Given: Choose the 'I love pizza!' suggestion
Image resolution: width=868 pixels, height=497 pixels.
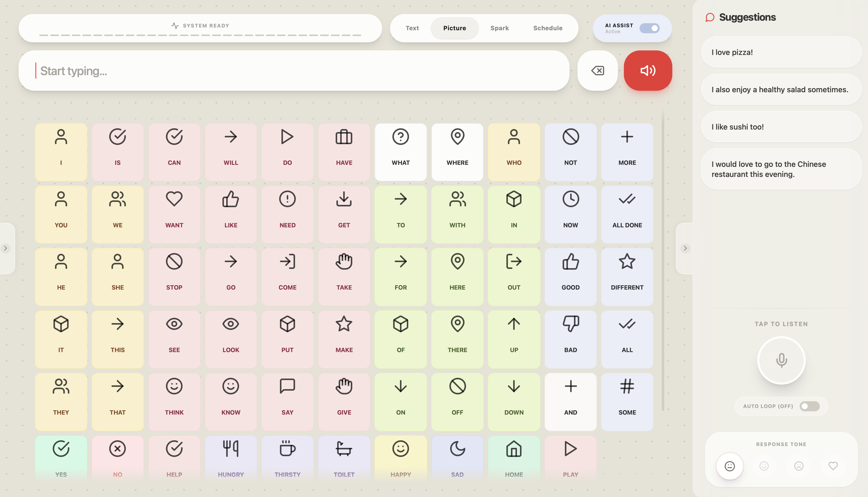Looking at the screenshot, I should click(x=781, y=52).
